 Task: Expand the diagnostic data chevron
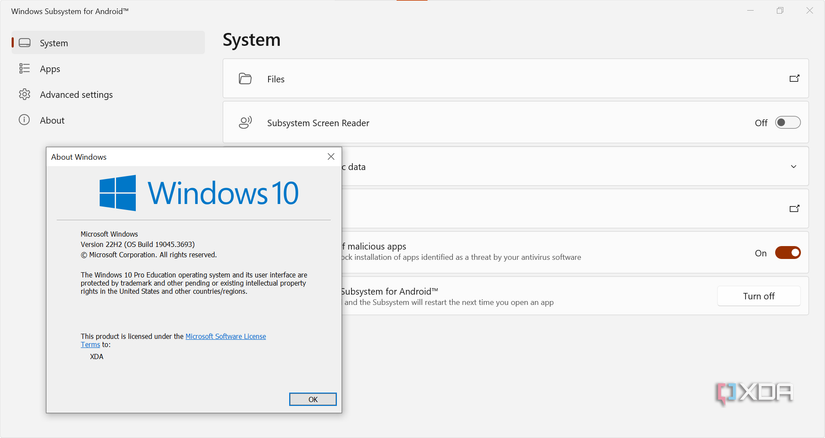point(794,167)
